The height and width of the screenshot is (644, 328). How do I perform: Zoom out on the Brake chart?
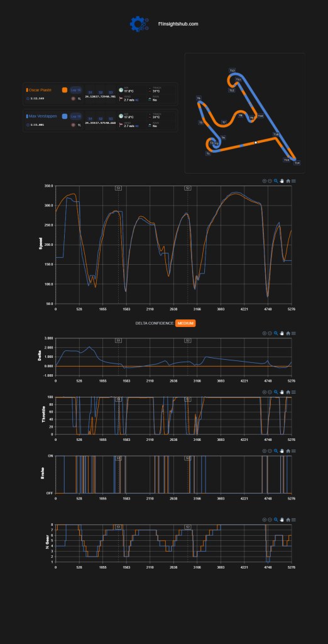click(270, 451)
